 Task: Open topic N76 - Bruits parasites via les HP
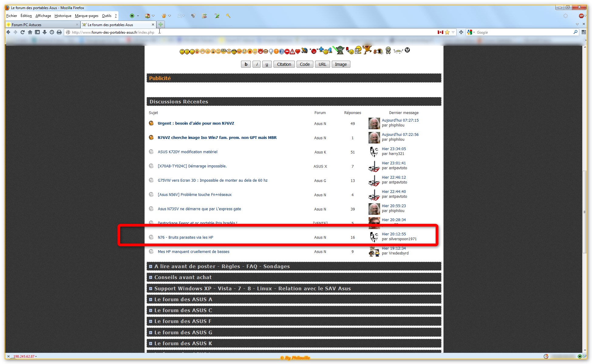tap(185, 238)
